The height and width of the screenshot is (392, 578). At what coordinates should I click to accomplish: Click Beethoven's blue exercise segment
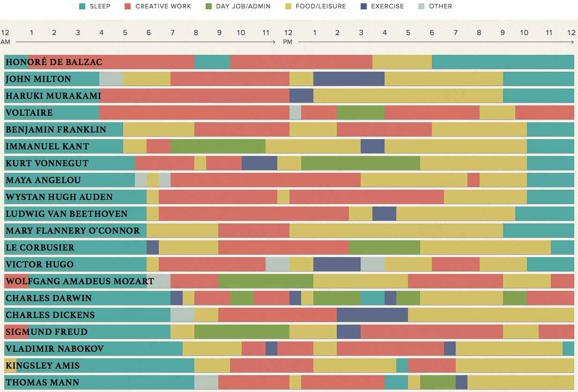pos(384,214)
